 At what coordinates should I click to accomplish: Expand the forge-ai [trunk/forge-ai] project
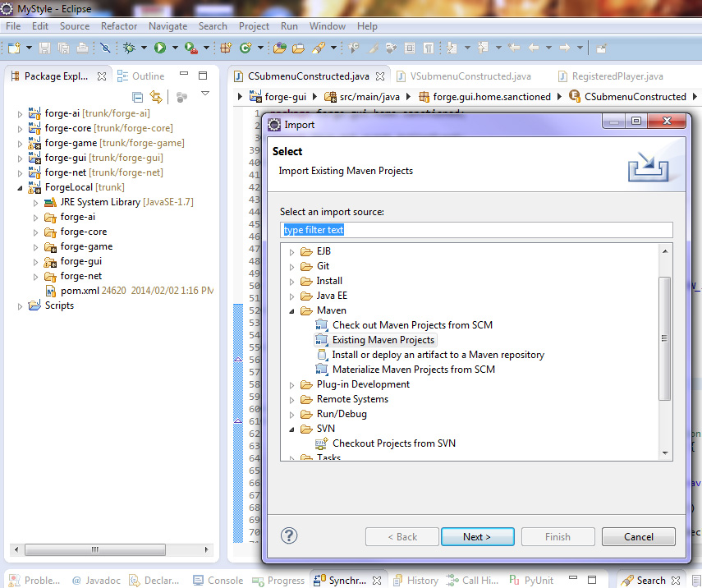click(x=20, y=114)
